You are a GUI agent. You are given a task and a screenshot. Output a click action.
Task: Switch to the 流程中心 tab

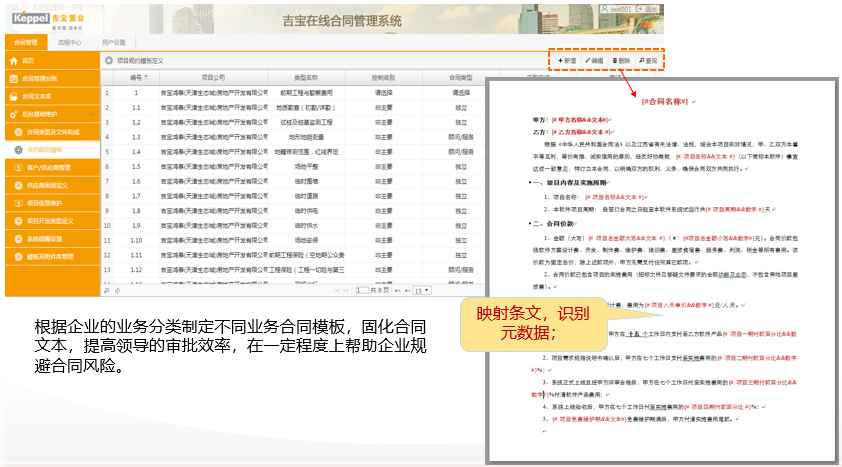pyautogui.click(x=70, y=42)
